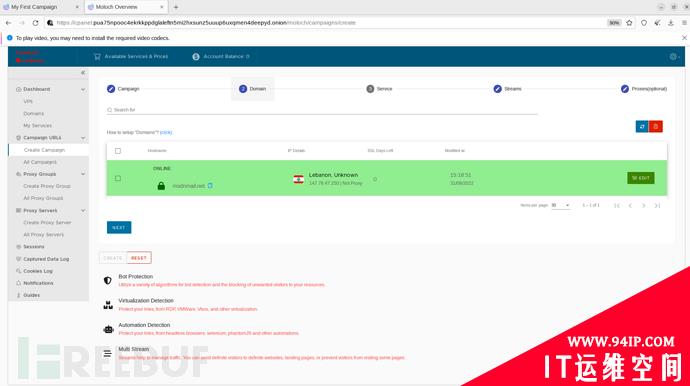The image size is (690, 386).
Task: Open Available Services & Prices cart
Action: tap(131, 56)
